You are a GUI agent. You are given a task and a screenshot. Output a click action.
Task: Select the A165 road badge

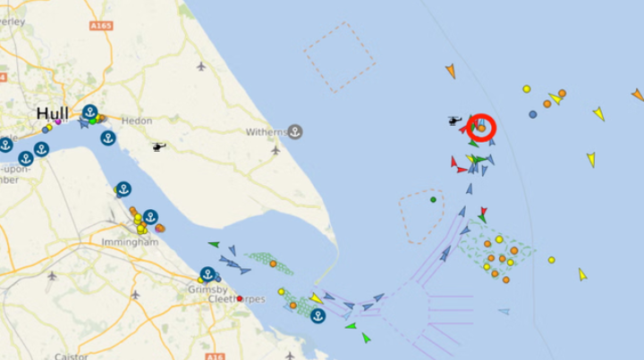tap(101, 26)
